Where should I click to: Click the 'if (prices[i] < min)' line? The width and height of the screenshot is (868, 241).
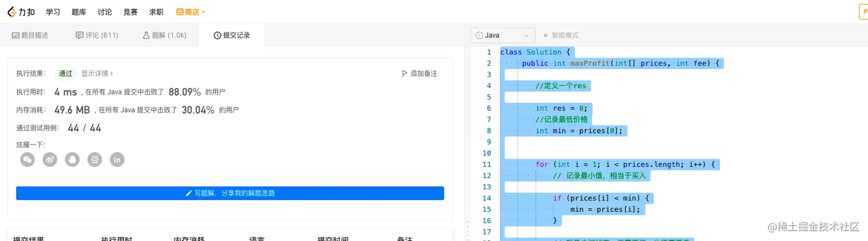[600, 198]
